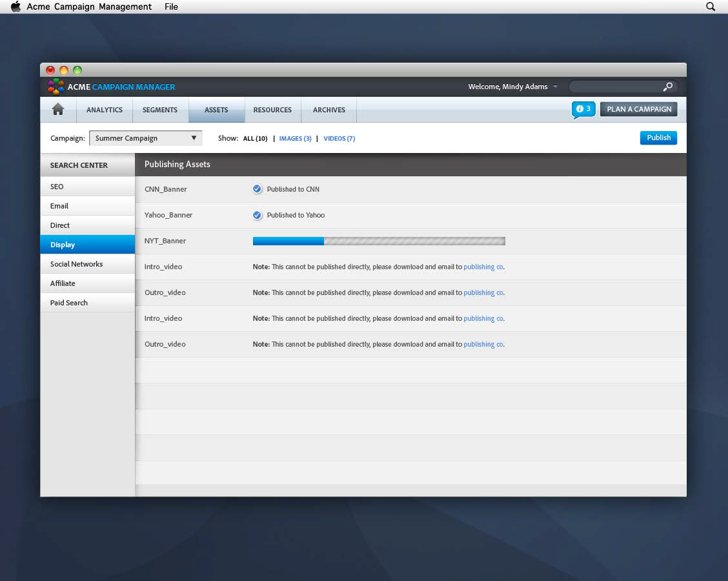Click Published to CNN status text
Viewport: 728px width, 581px height.
pos(293,189)
